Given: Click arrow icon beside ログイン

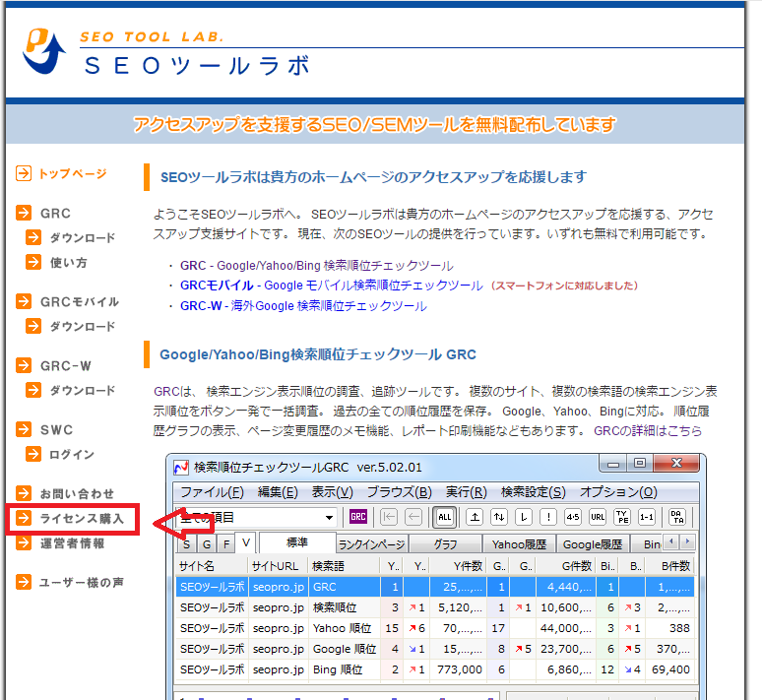Looking at the screenshot, I should click(x=33, y=454).
